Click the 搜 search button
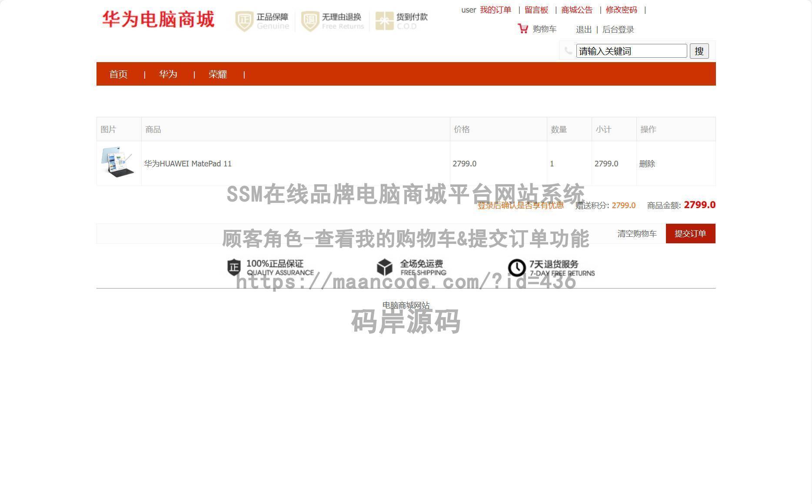 (699, 51)
